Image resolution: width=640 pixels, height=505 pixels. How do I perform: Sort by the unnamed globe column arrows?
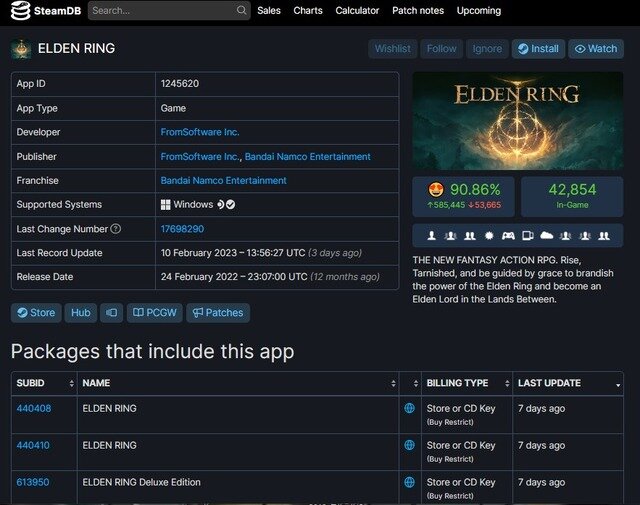pyautogui.click(x=416, y=383)
